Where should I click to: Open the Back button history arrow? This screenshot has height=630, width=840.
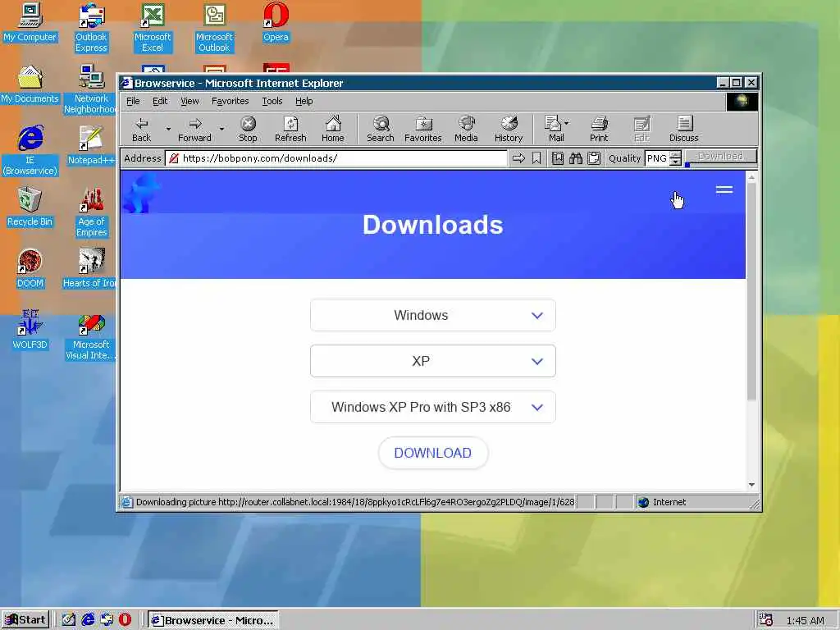(168, 129)
